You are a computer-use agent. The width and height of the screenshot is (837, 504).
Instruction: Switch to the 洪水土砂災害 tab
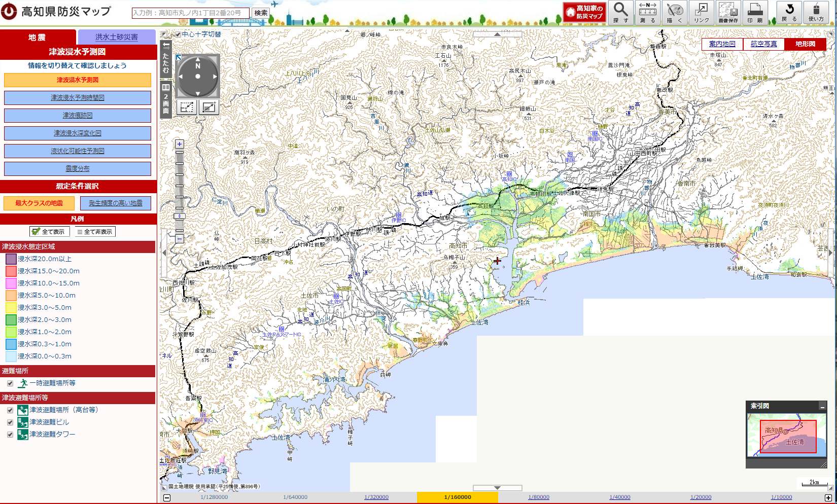(116, 37)
